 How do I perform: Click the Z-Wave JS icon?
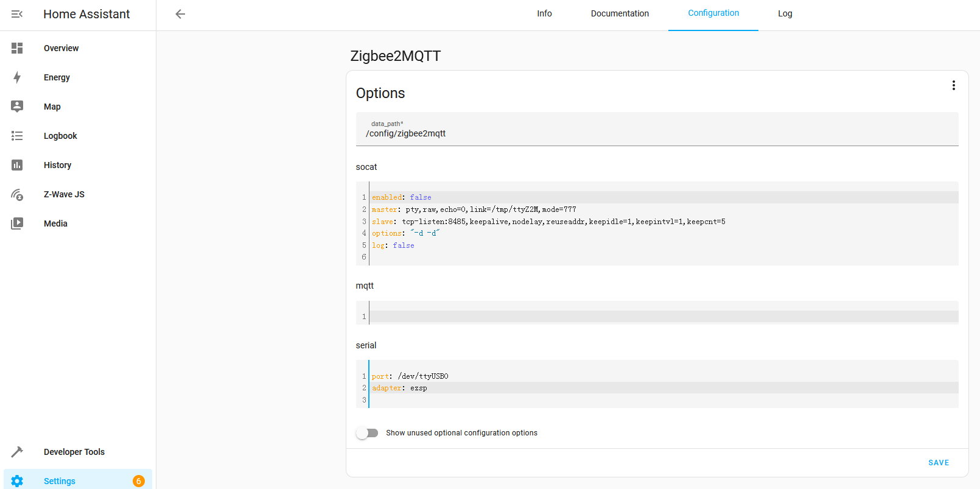[17, 194]
